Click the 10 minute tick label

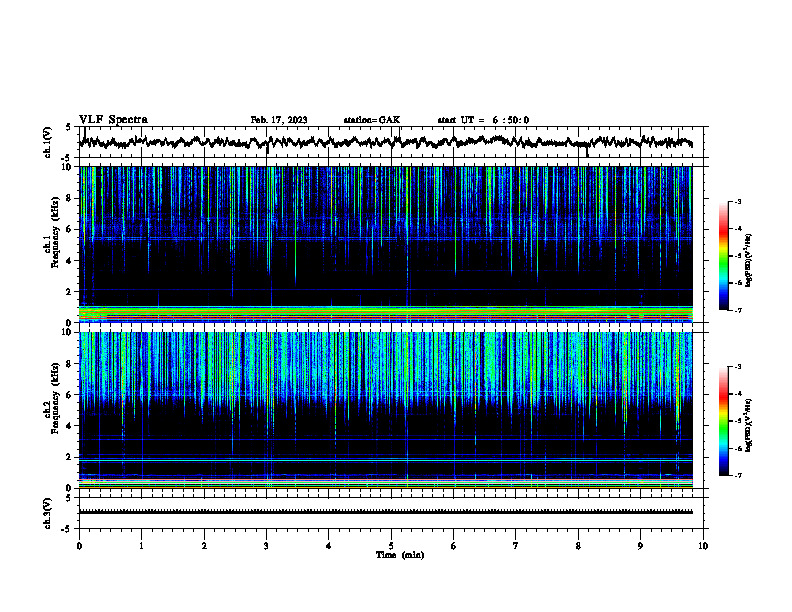tap(703, 546)
